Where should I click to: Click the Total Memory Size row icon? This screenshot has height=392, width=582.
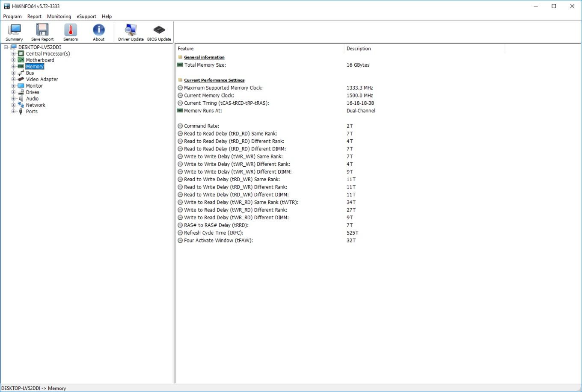[x=180, y=65]
